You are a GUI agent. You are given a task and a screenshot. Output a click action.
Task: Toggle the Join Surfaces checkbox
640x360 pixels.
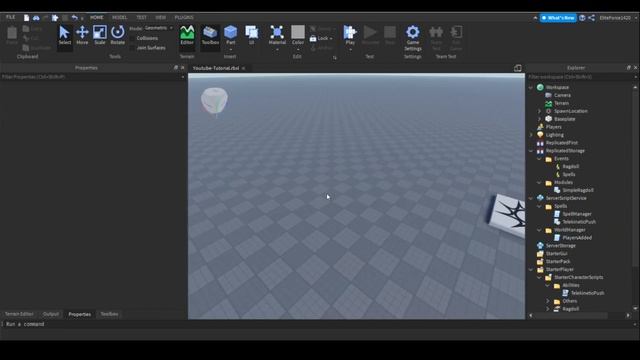[132, 48]
